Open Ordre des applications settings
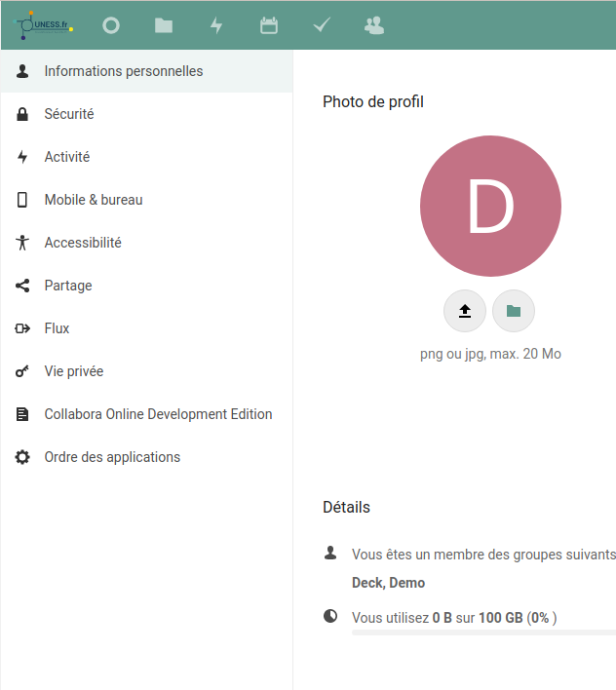This screenshot has height=690, width=616. coord(112,457)
